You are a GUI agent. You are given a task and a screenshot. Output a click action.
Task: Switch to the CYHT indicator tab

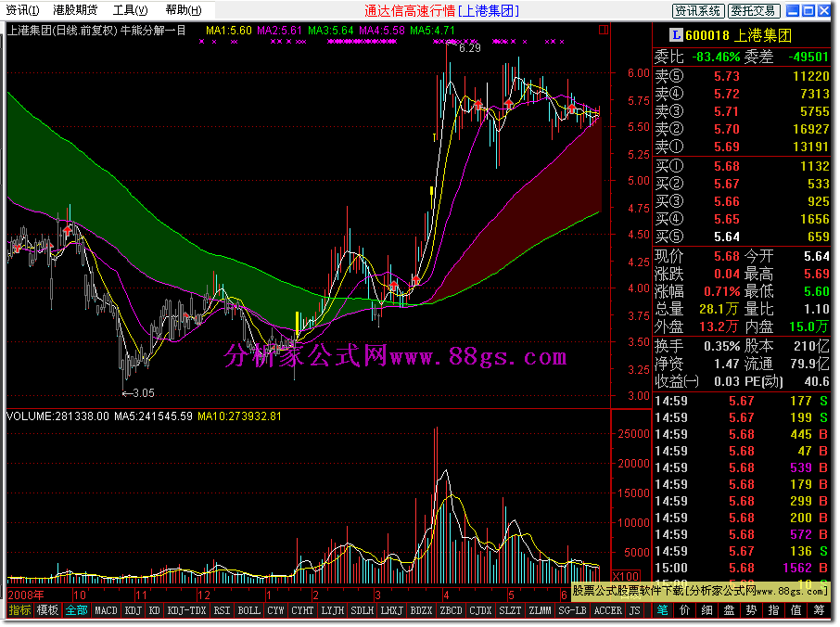click(302, 610)
